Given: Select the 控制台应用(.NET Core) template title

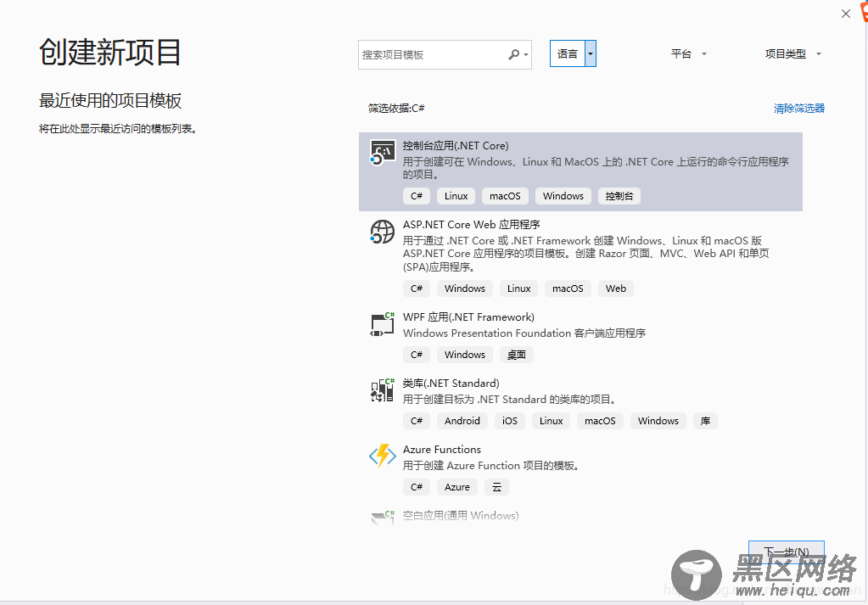Looking at the screenshot, I should (x=456, y=146).
